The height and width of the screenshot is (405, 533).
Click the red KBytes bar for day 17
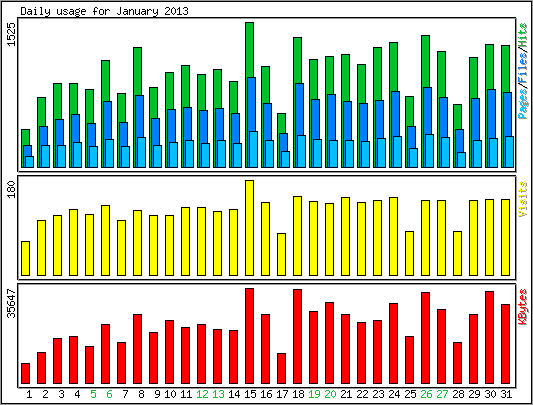click(281, 369)
